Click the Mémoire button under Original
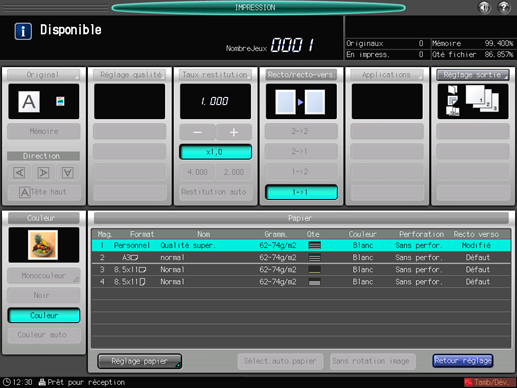Image resolution: width=517 pixels, height=388 pixels. coord(44,131)
